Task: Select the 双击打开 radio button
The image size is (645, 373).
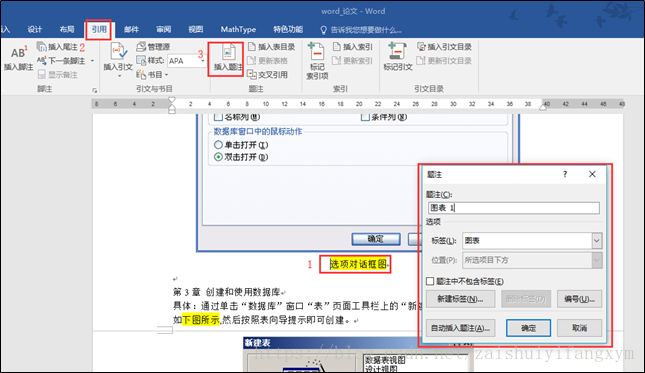Action: 218,157
